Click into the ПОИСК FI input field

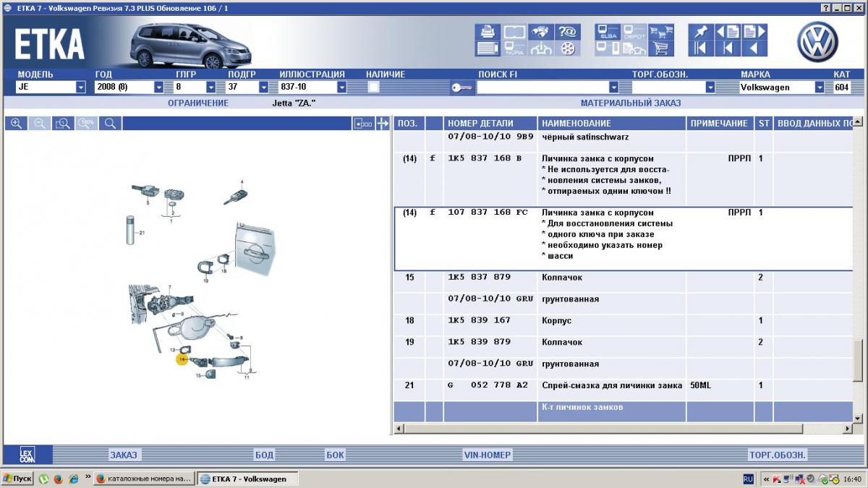(542, 87)
